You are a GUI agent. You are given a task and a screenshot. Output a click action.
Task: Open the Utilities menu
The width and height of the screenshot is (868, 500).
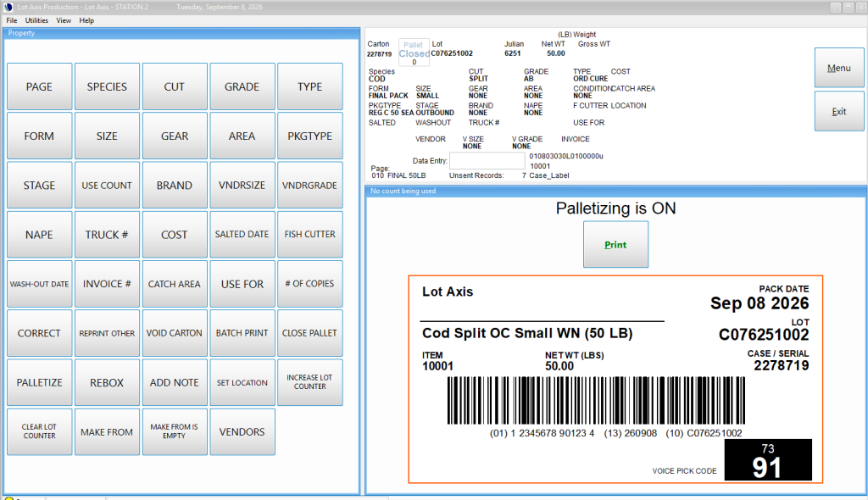(x=36, y=20)
